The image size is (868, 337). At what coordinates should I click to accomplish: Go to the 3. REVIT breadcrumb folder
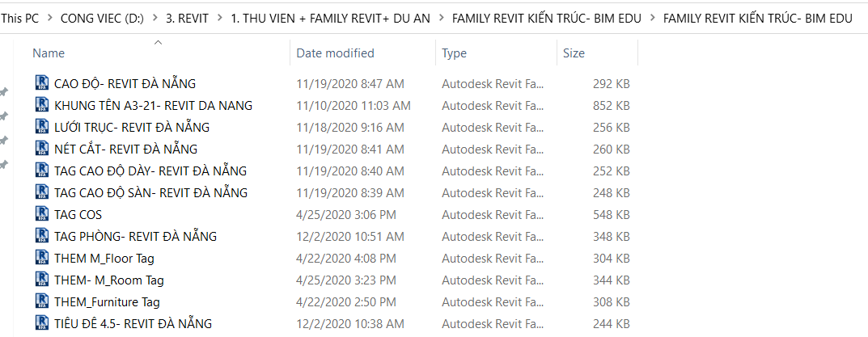click(186, 18)
